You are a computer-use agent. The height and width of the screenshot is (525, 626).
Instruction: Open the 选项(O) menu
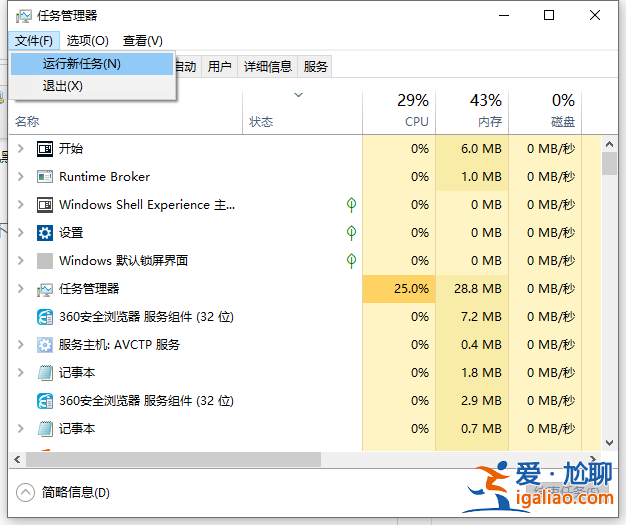(x=87, y=41)
